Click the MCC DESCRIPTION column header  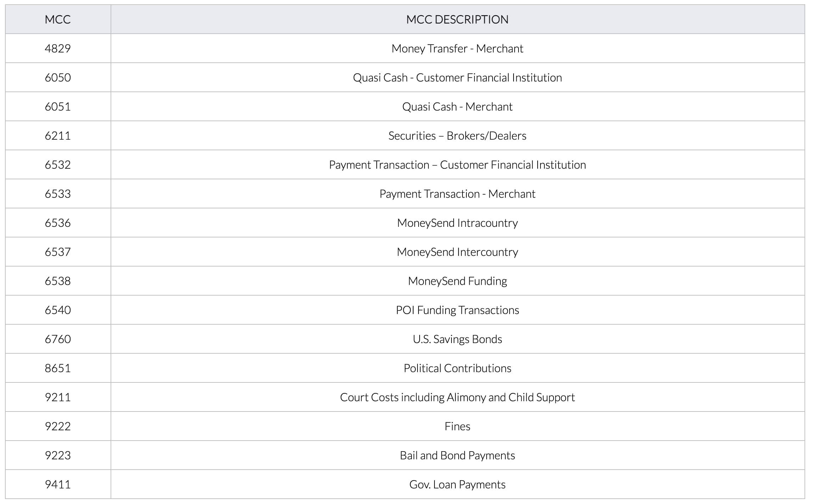[x=458, y=19]
